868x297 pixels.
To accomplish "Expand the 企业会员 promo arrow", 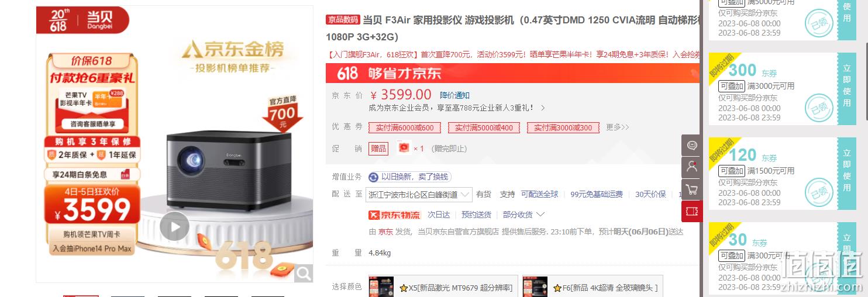I will [543, 108].
